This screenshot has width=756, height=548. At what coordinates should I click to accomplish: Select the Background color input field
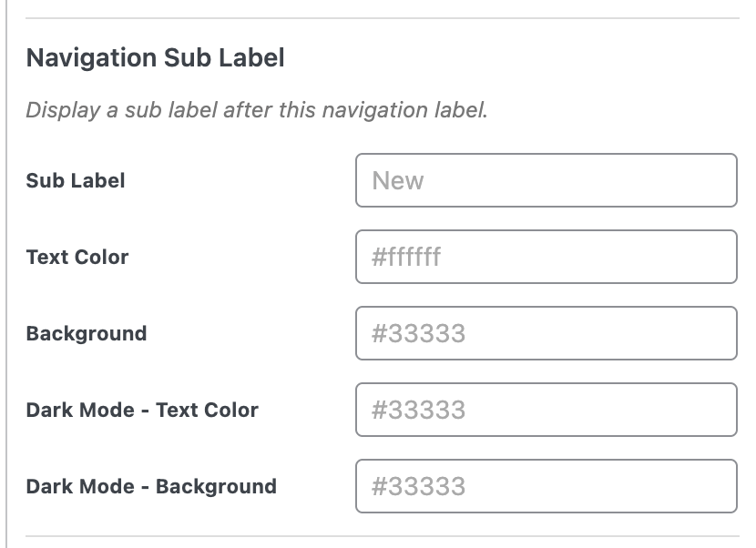tap(546, 333)
